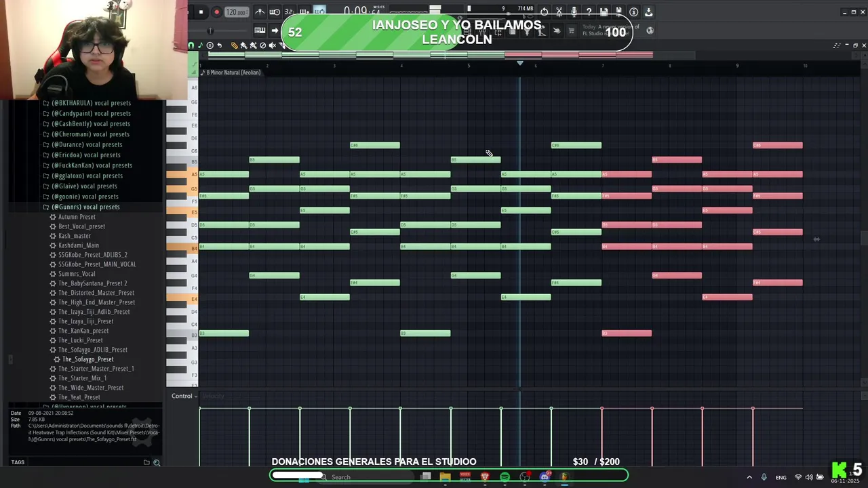
Task: Select the Kashdami_Main preset
Action: point(78,245)
